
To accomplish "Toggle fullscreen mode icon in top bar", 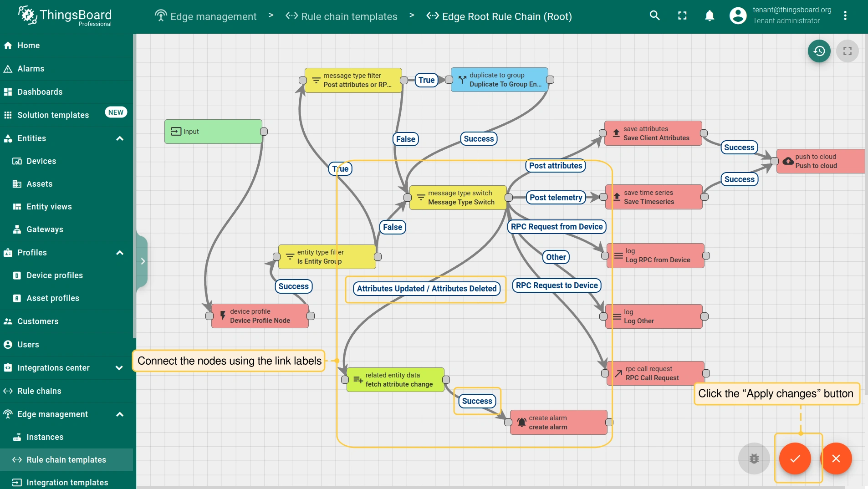I will [682, 16].
